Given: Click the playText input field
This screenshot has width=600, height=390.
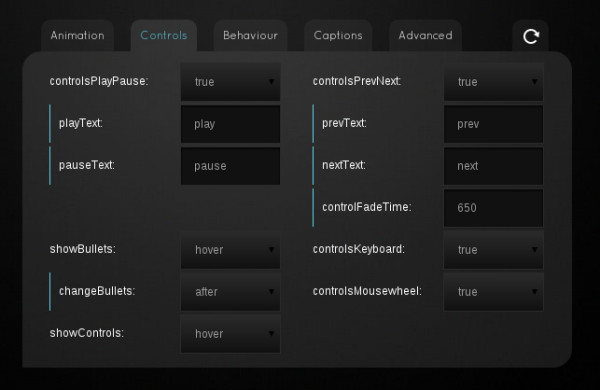Looking at the screenshot, I should pyautogui.click(x=230, y=124).
